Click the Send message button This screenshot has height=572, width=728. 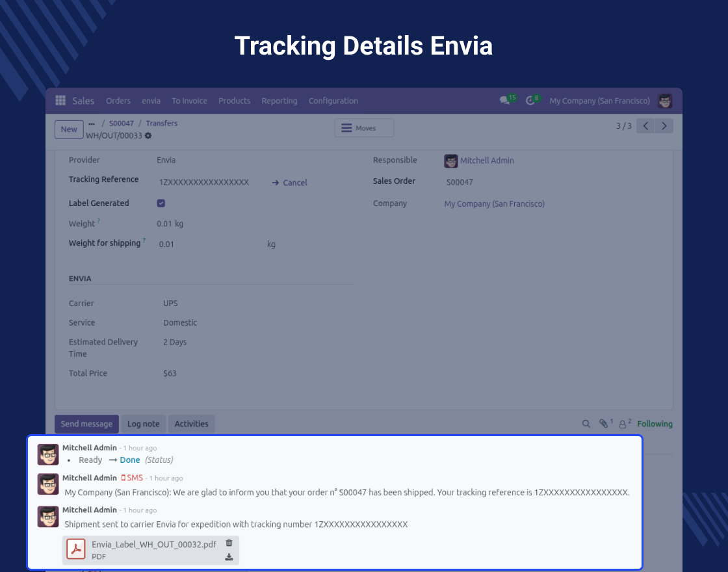(87, 424)
